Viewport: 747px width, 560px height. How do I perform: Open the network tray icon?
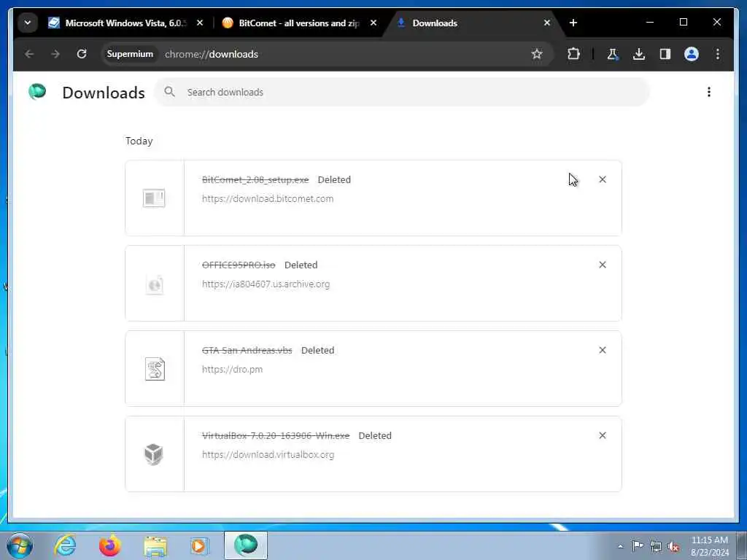[x=656, y=546]
